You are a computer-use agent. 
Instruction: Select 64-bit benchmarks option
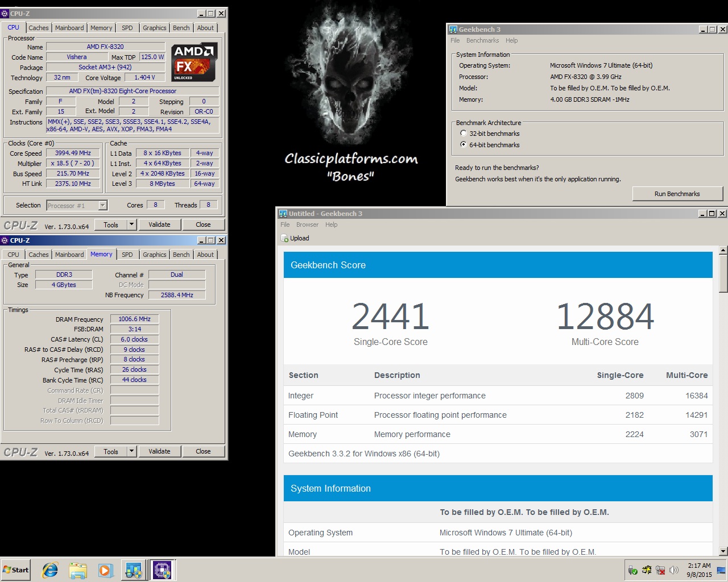point(464,145)
